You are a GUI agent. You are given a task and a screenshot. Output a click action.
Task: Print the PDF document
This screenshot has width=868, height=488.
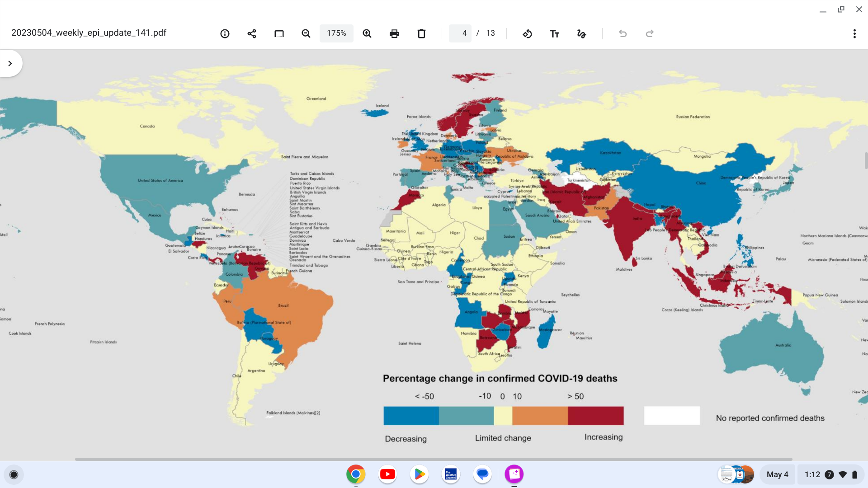[394, 33]
